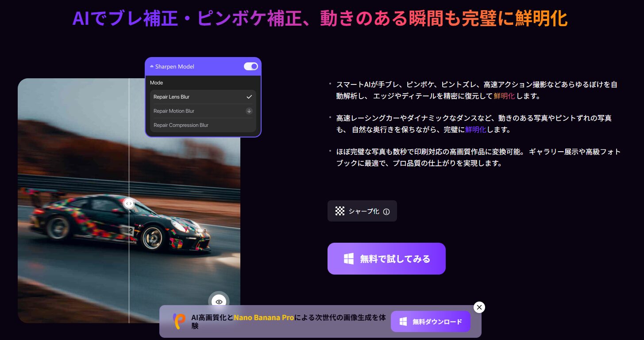Click the 無料で試してみる button
Viewport: 644px width, 340px height.
pos(386,259)
